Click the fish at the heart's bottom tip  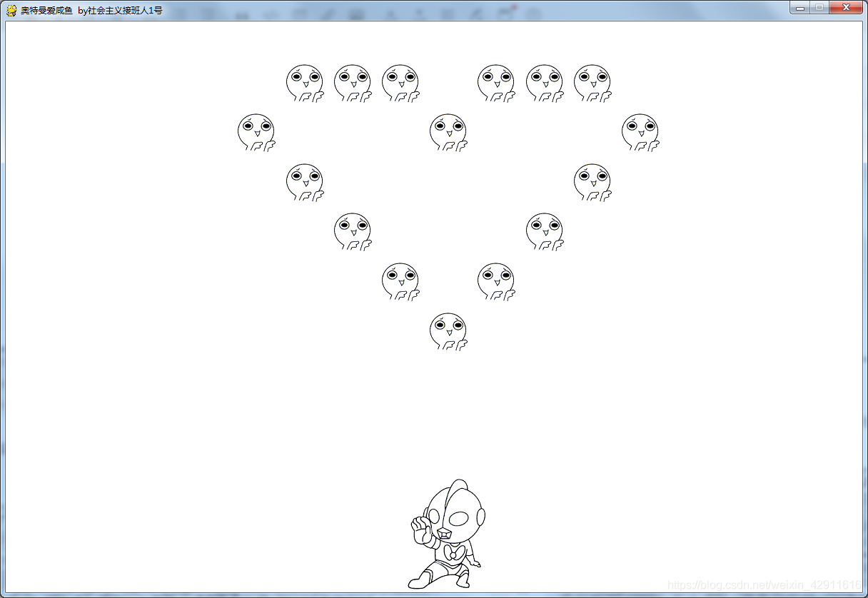[x=448, y=332]
